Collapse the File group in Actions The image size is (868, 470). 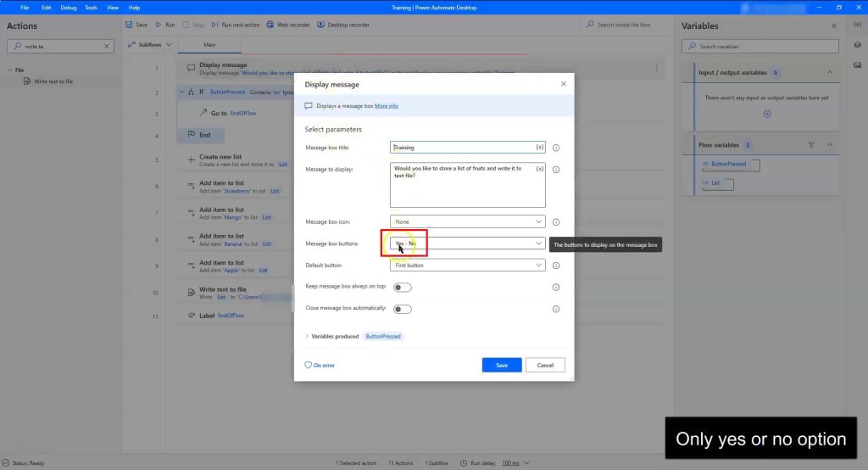point(10,70)
